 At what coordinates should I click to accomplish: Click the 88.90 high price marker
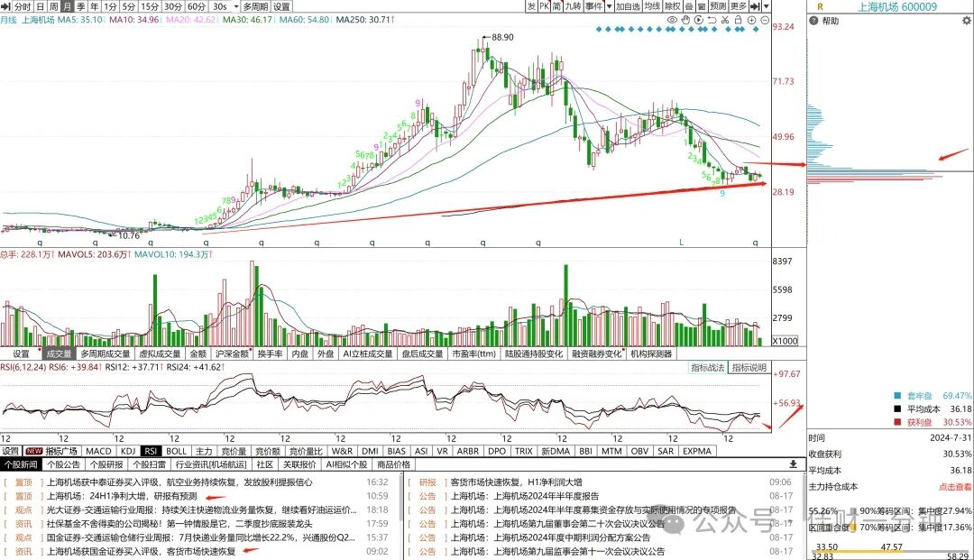(x=502, y=37)
